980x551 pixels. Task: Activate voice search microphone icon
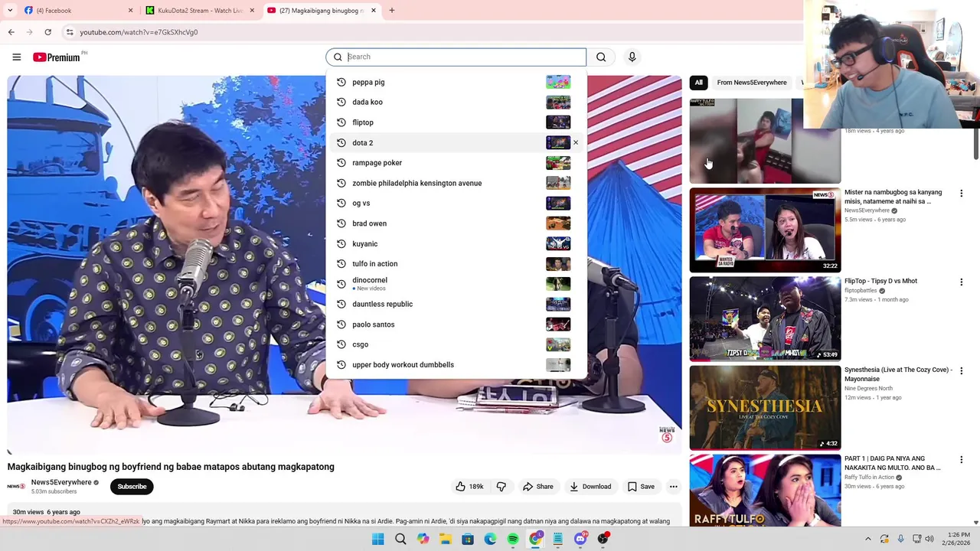pos(632,57)
